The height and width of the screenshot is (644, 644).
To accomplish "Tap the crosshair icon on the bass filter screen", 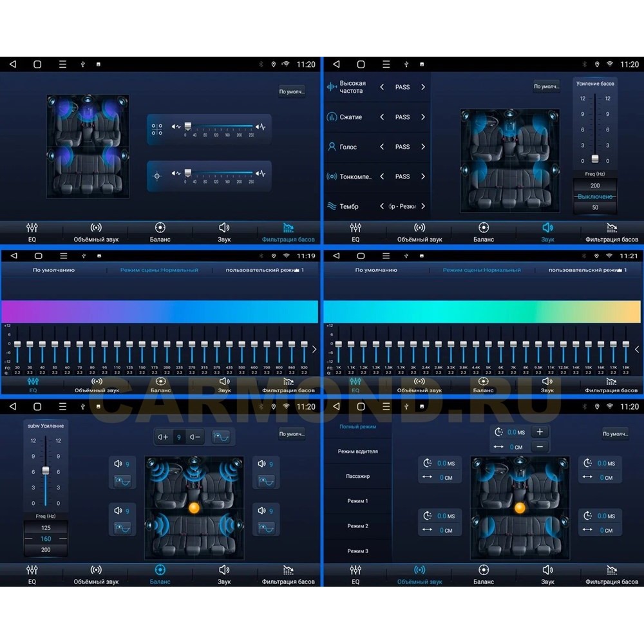I will click(157, 176).
